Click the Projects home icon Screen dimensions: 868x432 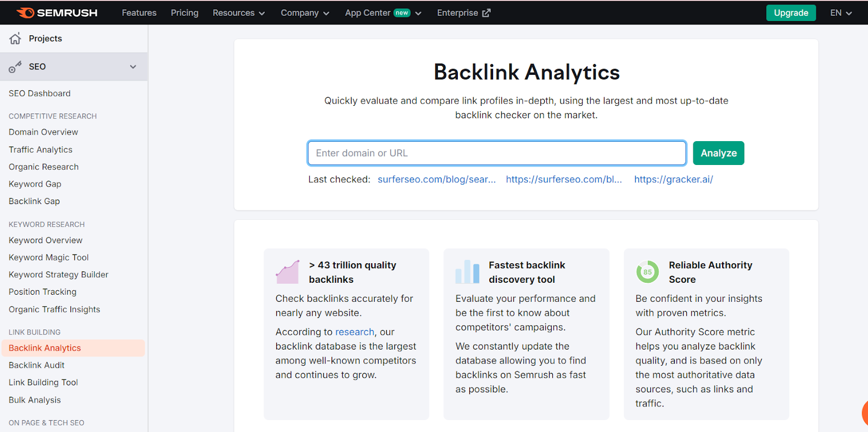click(x=15, y=39)
